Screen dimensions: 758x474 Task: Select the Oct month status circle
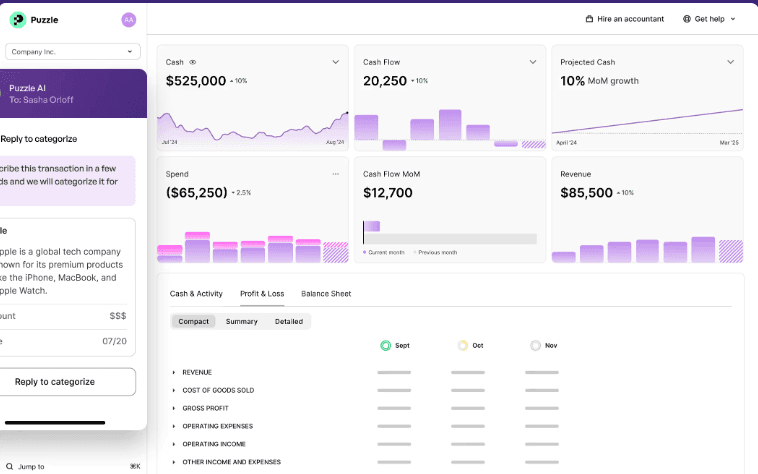click(x=463, y=345)
